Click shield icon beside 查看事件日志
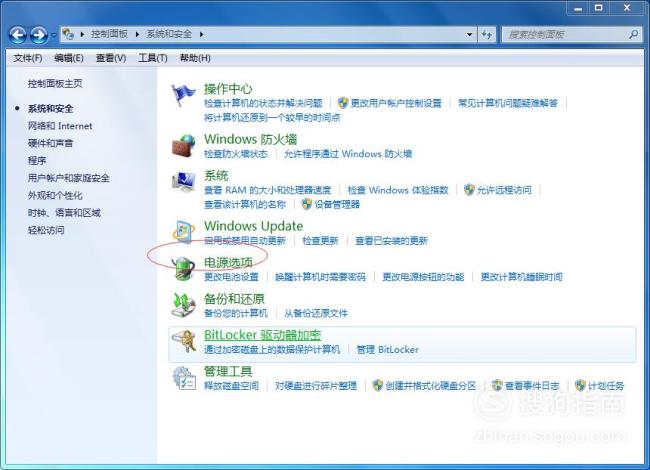The height and width of the screenshot is (470, 650). pyautogui.click(x=497, y=385)
